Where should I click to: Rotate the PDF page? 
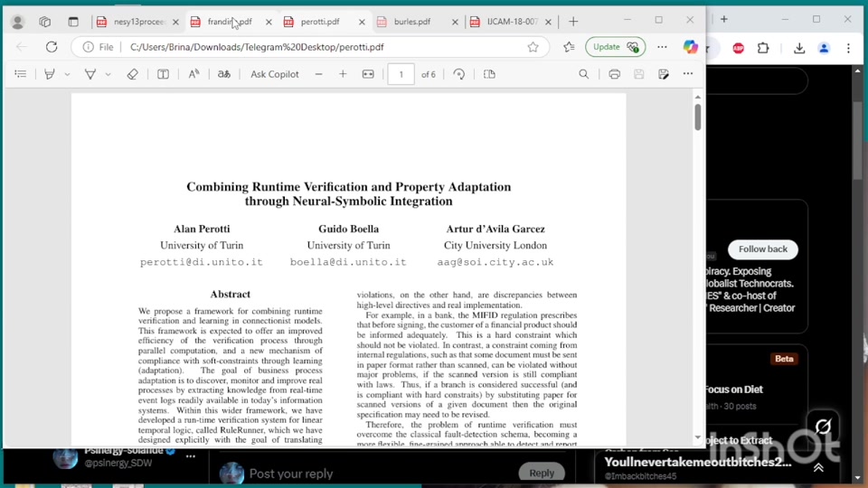click(x=458, y=74)
